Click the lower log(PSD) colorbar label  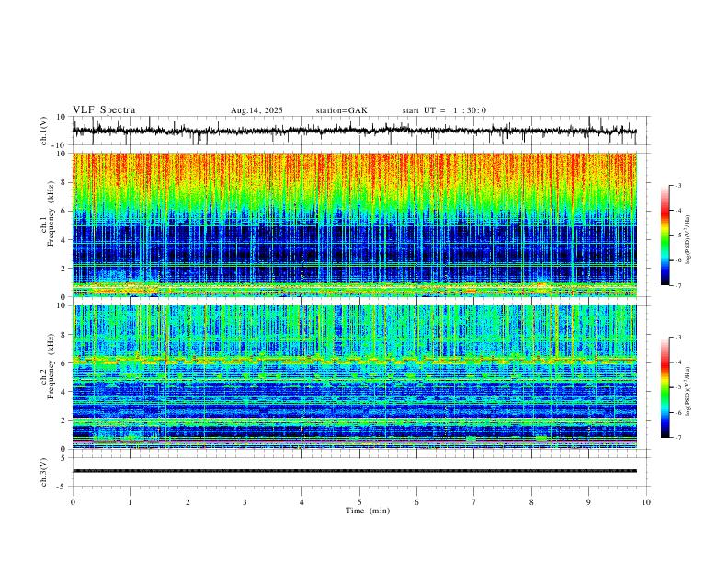688,392
